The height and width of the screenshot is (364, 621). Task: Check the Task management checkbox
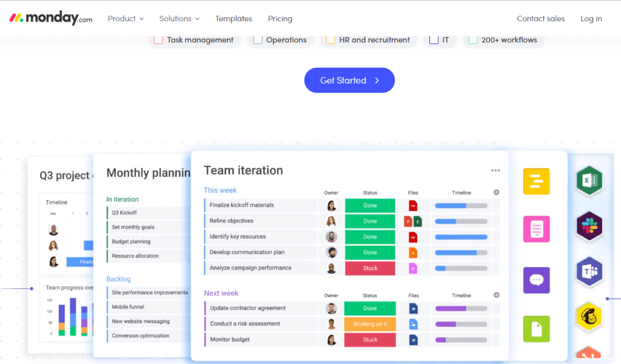(158, 39)
